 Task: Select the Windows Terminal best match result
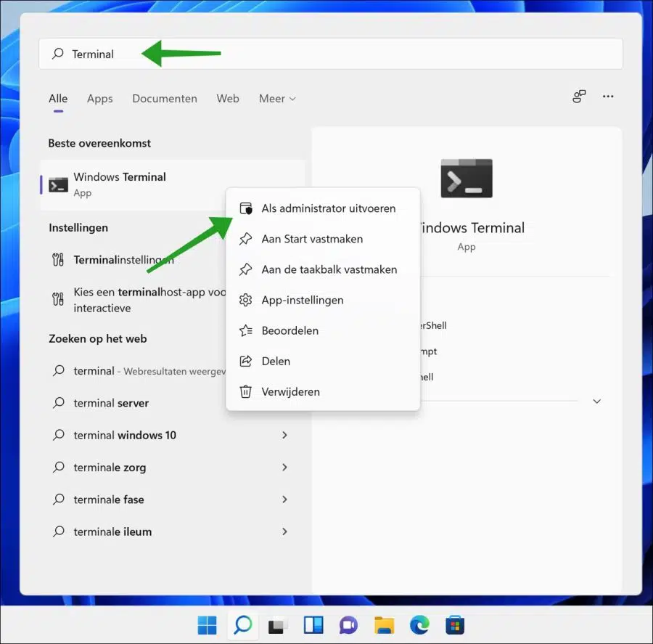point(173,184)
